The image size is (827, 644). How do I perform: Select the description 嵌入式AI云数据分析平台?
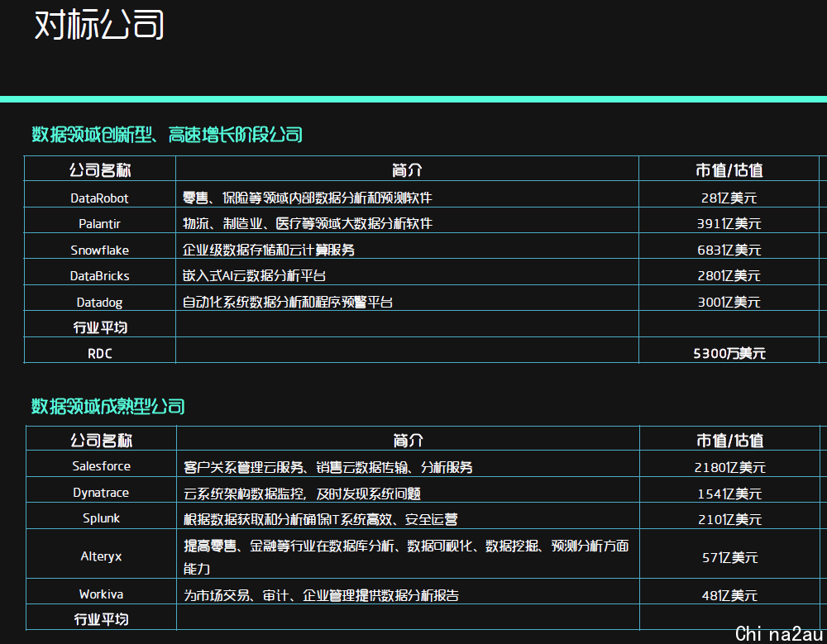tap(254, 275)
